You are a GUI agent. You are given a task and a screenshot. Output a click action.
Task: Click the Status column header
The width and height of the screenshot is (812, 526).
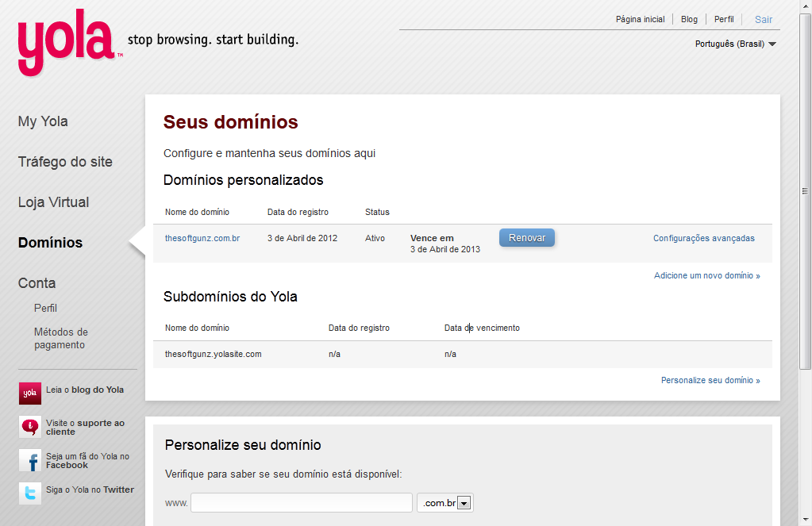[x=377, y=212]
